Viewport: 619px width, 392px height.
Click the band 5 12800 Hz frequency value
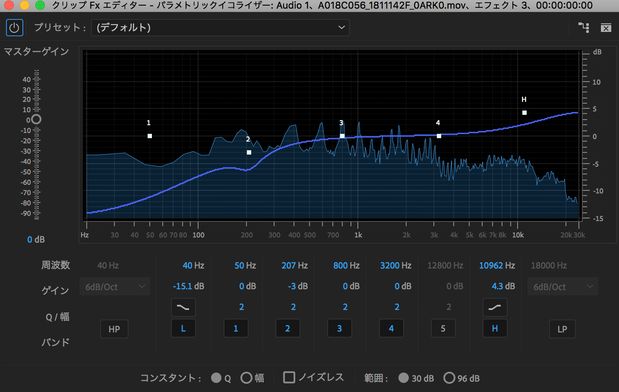tap(445, 266)
